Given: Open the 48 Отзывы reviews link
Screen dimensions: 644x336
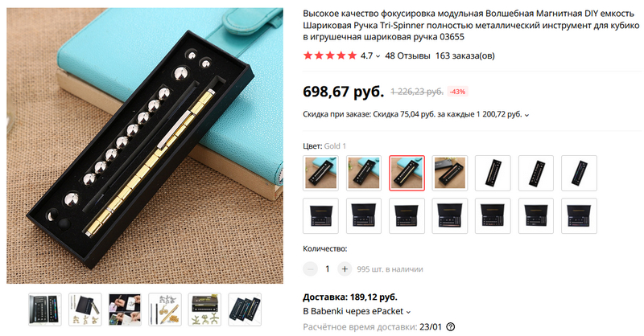Looking at the screenshot, I should pyautogui.click(x=407, y=55).
